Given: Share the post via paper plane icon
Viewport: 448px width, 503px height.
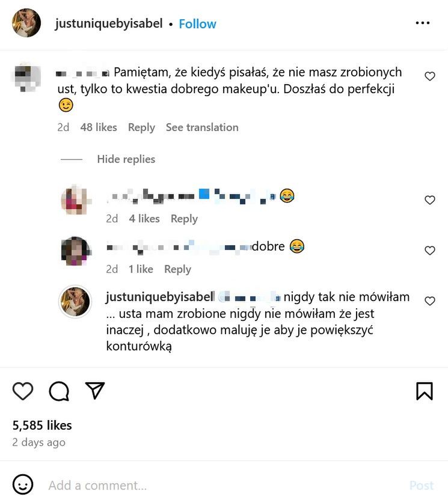Looking at the screenshot, I should [x=95, y=391].
